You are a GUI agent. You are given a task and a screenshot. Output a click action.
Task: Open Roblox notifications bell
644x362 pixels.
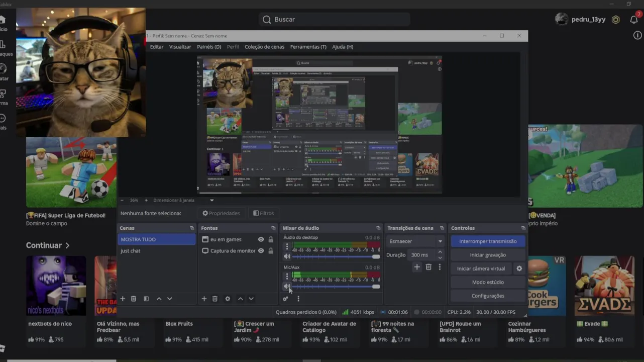(x=634, y=19)
